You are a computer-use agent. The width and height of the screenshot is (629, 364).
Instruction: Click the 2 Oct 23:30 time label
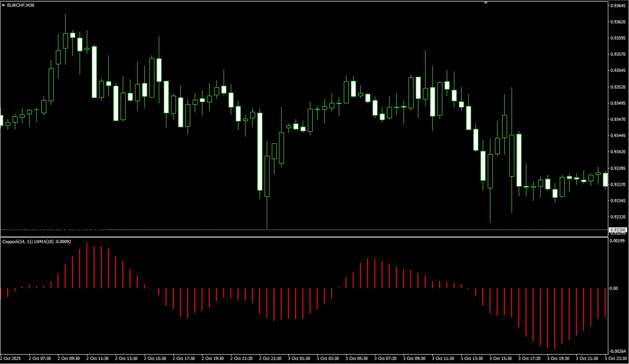pos(270,359)
